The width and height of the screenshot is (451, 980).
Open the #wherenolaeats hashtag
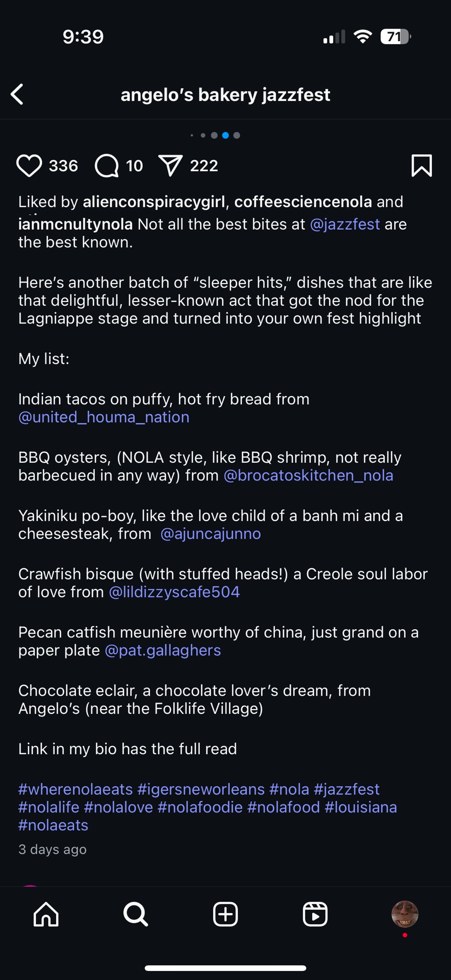pyautogui.click(x=75, y=789)
